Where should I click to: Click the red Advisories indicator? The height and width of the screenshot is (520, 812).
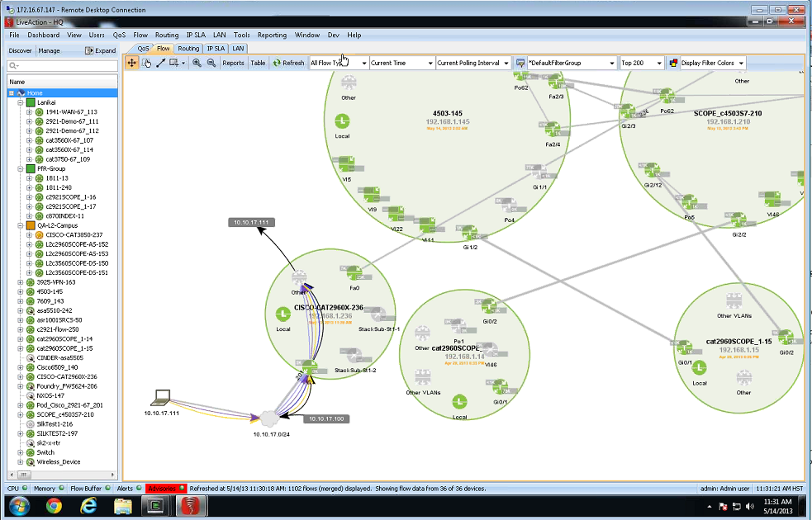pyautogui.click(x=166, y=489)
